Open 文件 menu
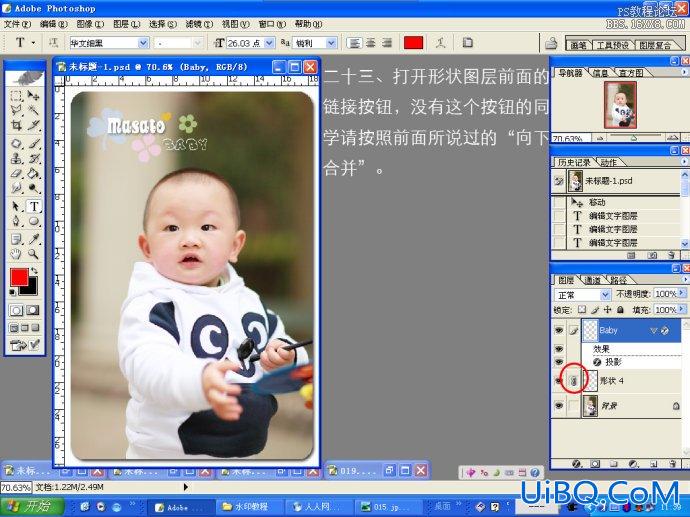The image size is (690, 517). pos(17,24)
